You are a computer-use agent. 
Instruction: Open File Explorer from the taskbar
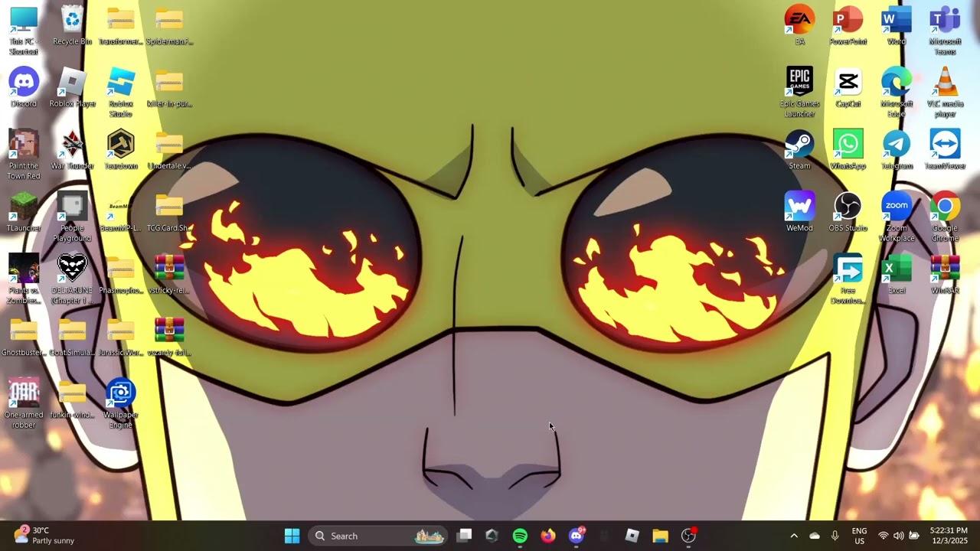coord(660,536)
